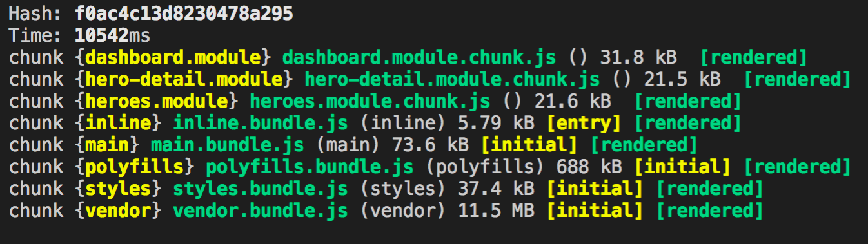The width and height of the screenshot is (868, 244).
Task: Click the heroes.module.chunk.js file name
Action: (x=370, y=101)
